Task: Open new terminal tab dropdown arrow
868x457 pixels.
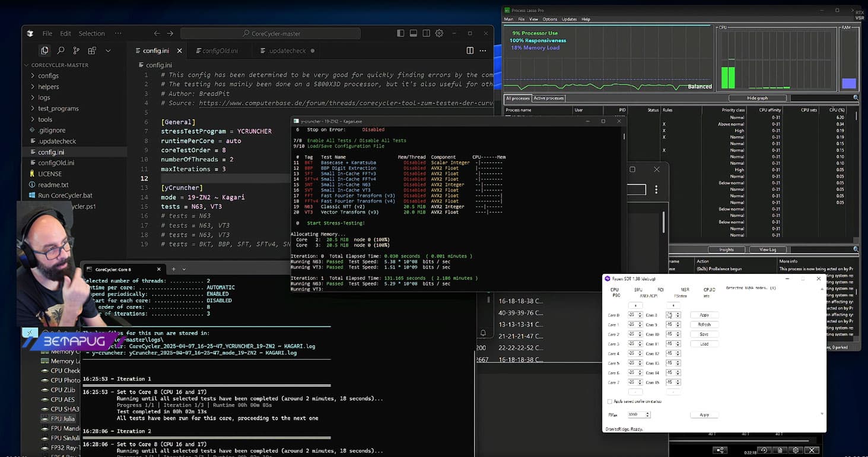Action: [x=184, y=269]
